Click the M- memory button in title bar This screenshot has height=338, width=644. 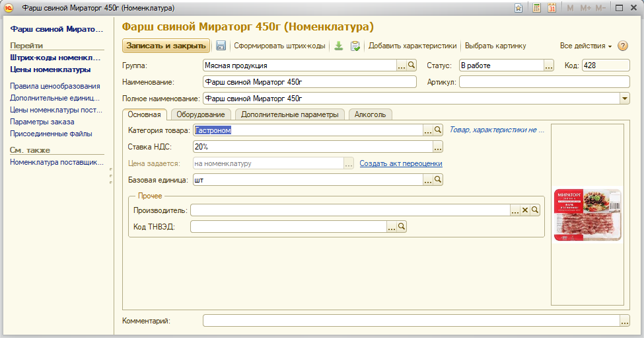[x=600, y=8]
